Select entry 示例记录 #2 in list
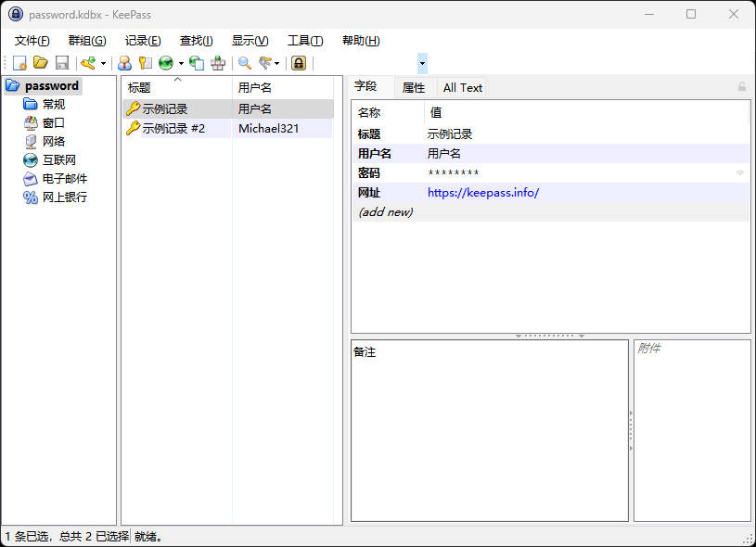 pos(173,129)
